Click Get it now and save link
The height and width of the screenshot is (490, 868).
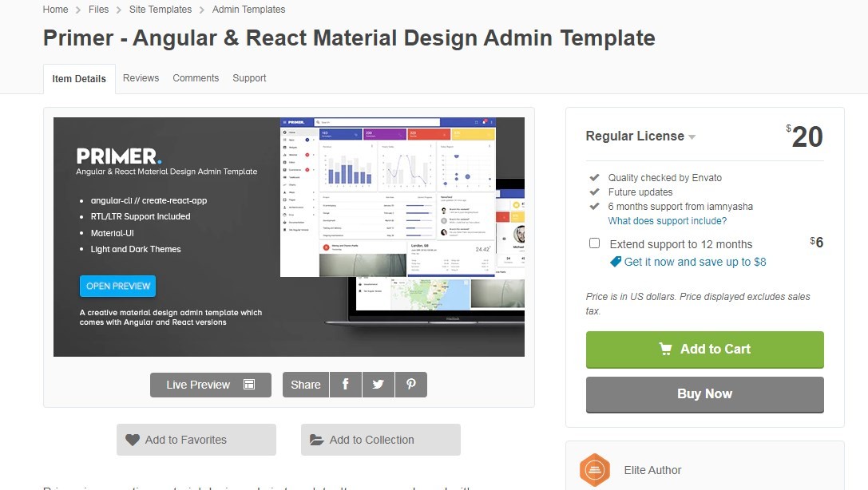pos(695,262)
